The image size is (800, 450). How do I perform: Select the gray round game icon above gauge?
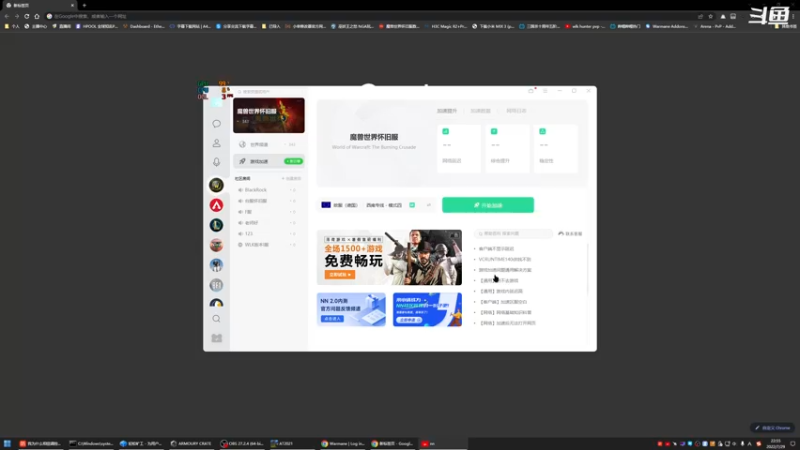point(216,285)
